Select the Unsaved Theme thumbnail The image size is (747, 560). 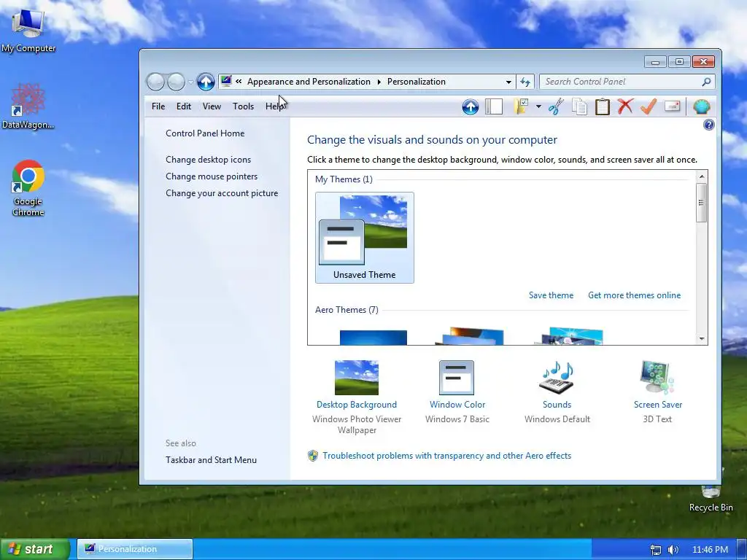point(365,238)
